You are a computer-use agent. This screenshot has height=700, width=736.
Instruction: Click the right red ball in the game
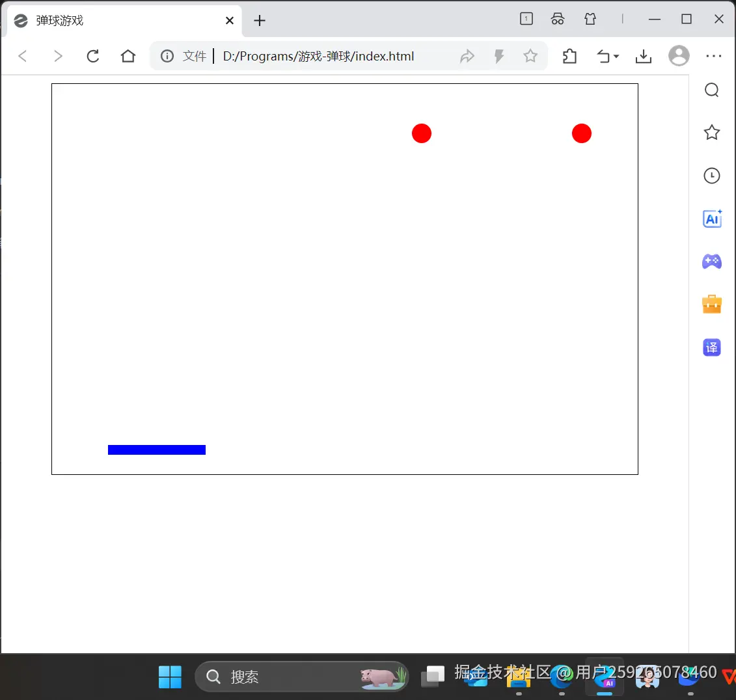coord(582,134)
